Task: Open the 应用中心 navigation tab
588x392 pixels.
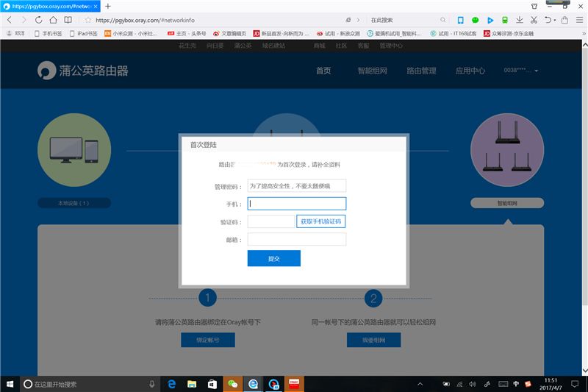Action: coord(470,71)
